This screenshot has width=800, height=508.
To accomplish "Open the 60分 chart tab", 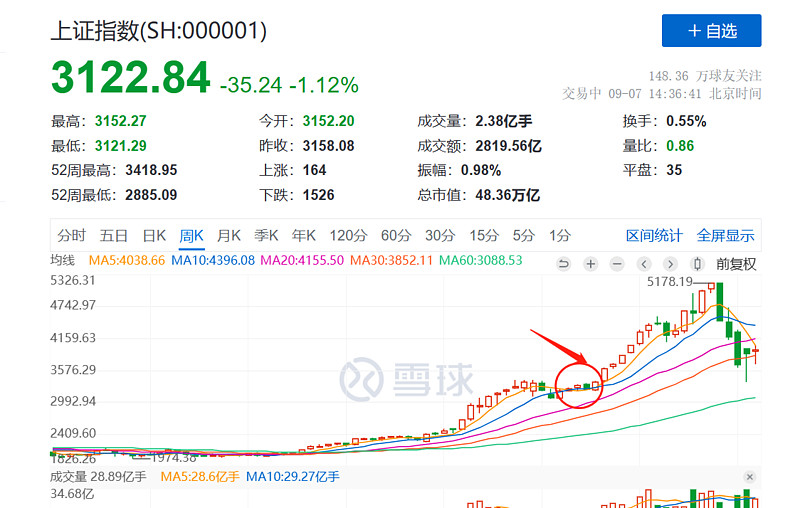I will click(x=396, y=236).
